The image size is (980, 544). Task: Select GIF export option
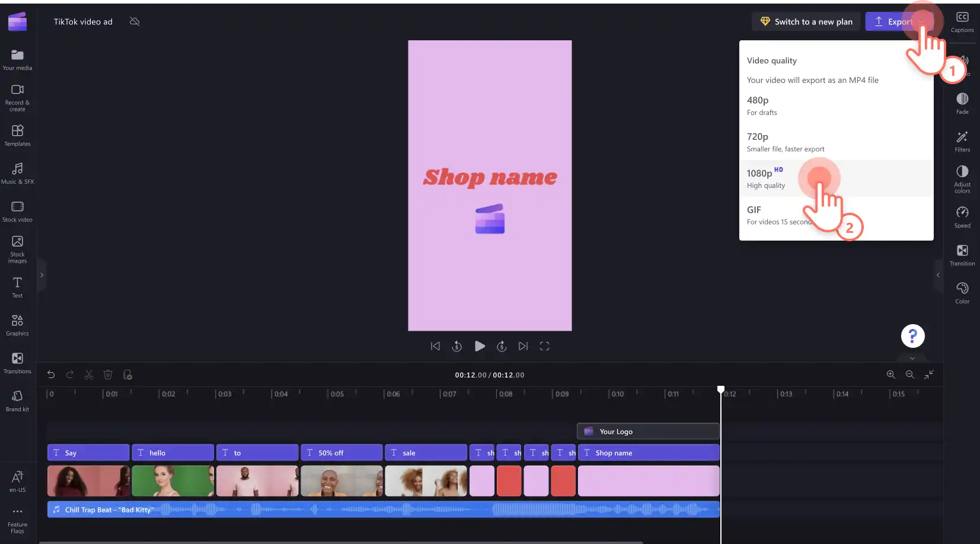(836, 215)
